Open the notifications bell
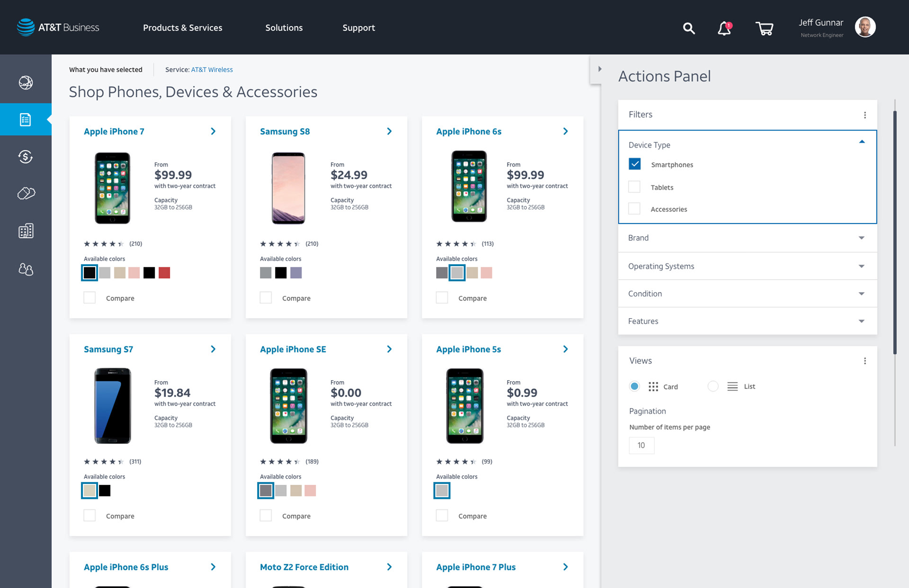This screenshot has height=588, width=909. pyautogui.click(x=724, y=28)
